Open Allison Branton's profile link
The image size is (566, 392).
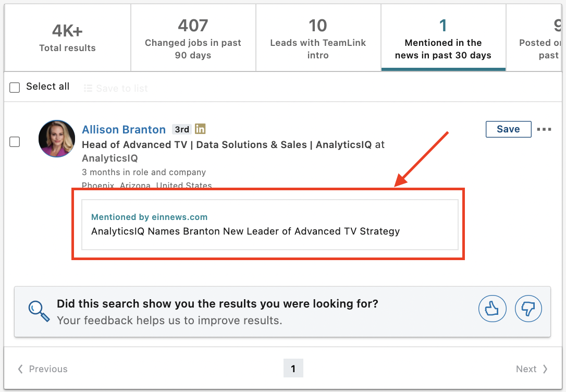click(x=124, y=129)
